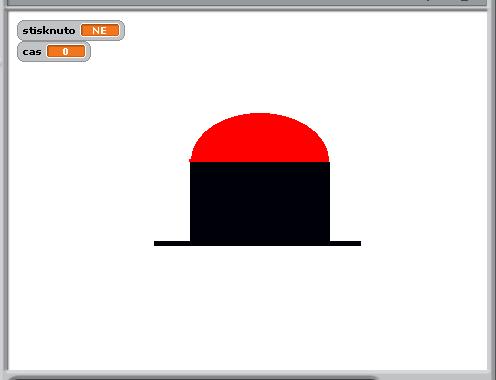Click the black rectangular button base
The image size is (496, 380).
pos(260,203)
